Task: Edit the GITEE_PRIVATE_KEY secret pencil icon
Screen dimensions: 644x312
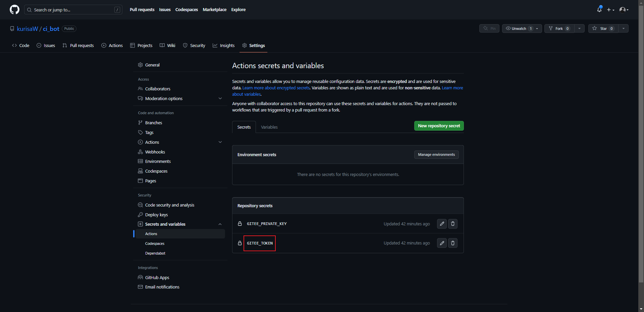Action: click(442, 224)
